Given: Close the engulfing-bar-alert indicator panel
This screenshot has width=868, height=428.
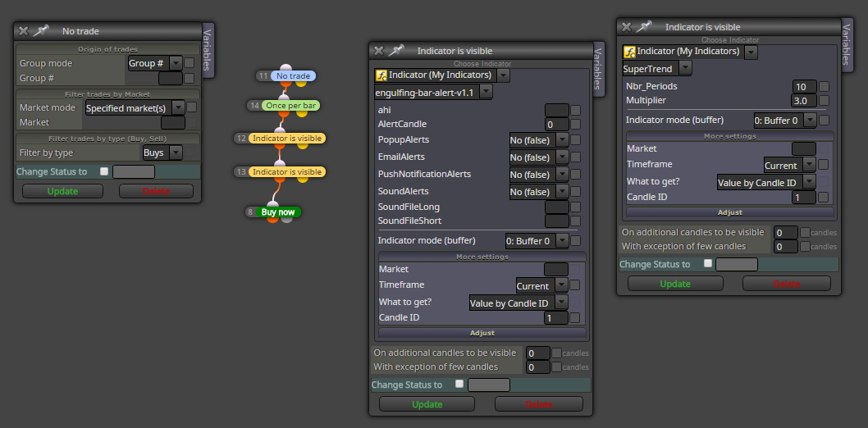Looking at the screenshot, I should pos(379,51).
